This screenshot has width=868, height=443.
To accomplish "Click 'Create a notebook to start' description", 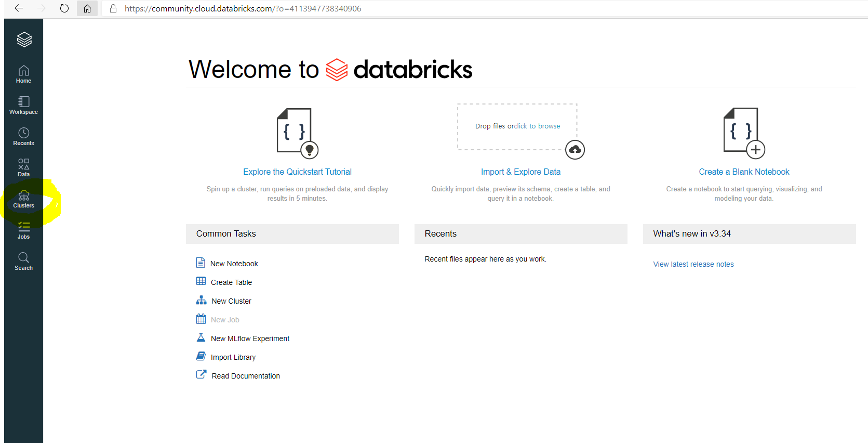I will coord(744,193).
